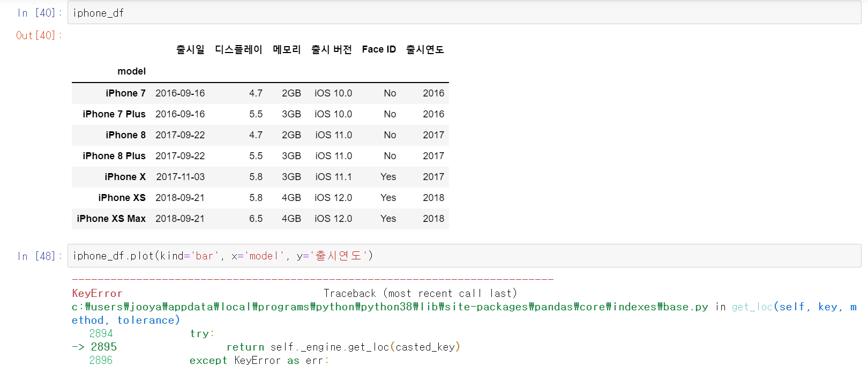Click the base.py file path in traceback

point(390,307)
